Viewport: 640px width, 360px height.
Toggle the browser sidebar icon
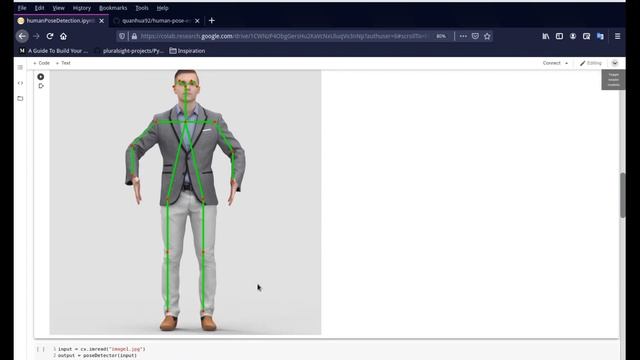[x=559, y=36]
